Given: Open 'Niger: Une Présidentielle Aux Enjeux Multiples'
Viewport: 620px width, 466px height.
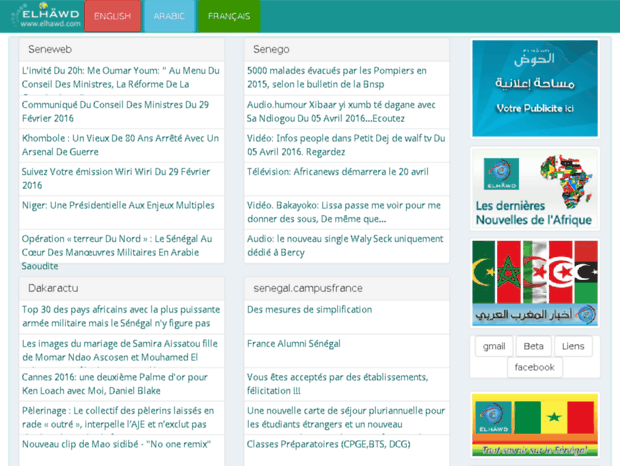Looking at the screenshot, I should point(122,213).
